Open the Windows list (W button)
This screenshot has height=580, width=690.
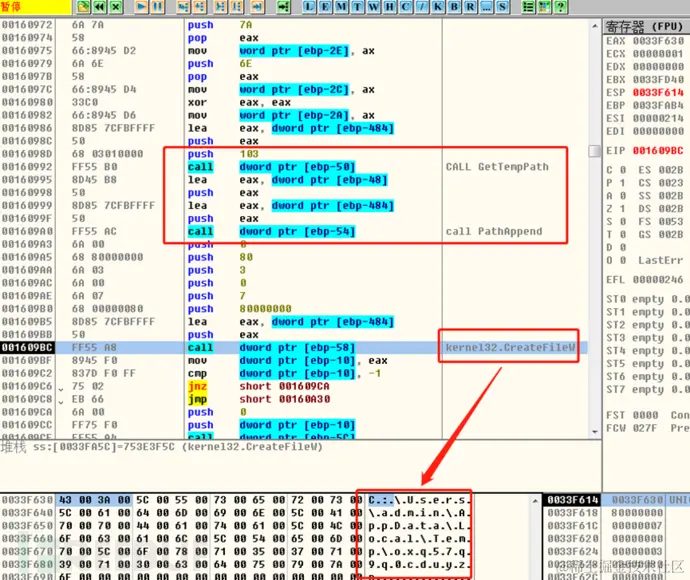pos(373,7)
